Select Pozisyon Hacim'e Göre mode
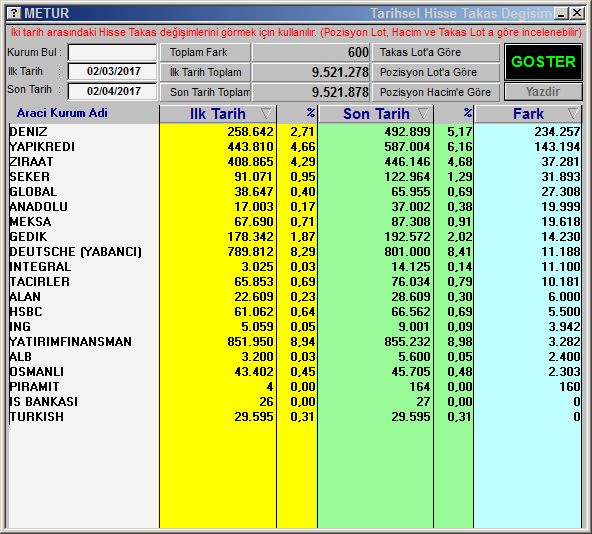This screenshot has width=592, height=534. [x=436, y=92]
